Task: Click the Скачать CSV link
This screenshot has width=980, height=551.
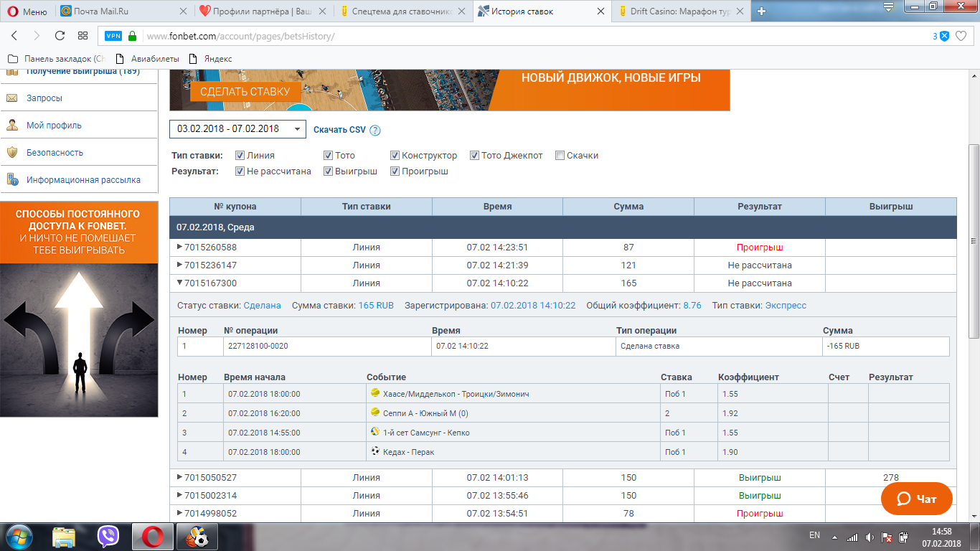Action: pos(339,130)
